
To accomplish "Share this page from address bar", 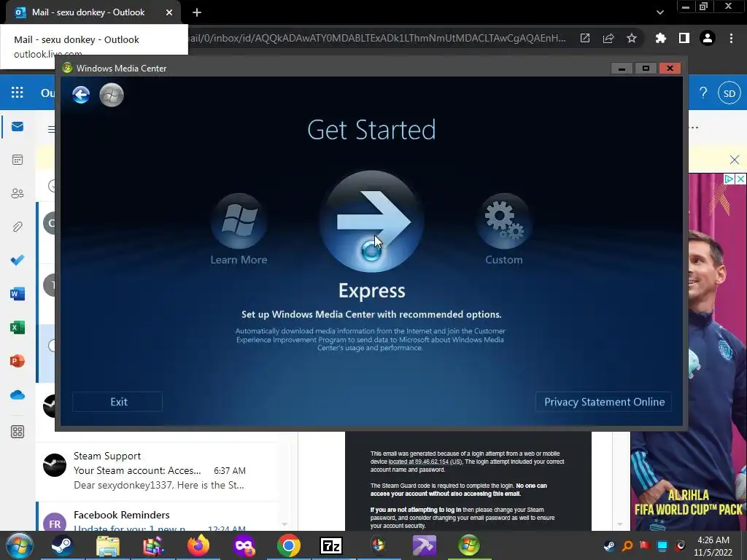I will point(608,38).
